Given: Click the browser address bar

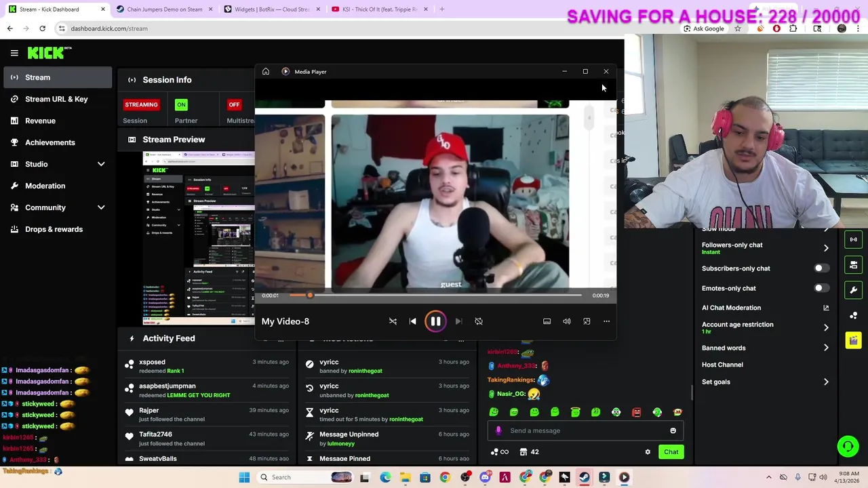Looking at the screenshot, I should click(x=366, y=28).
